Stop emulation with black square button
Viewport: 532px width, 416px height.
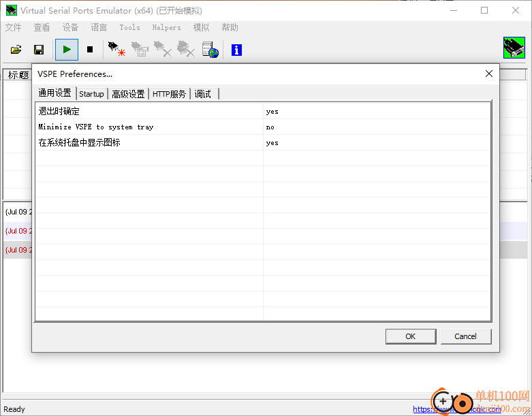pyautogui.click(x=89, y=50)
